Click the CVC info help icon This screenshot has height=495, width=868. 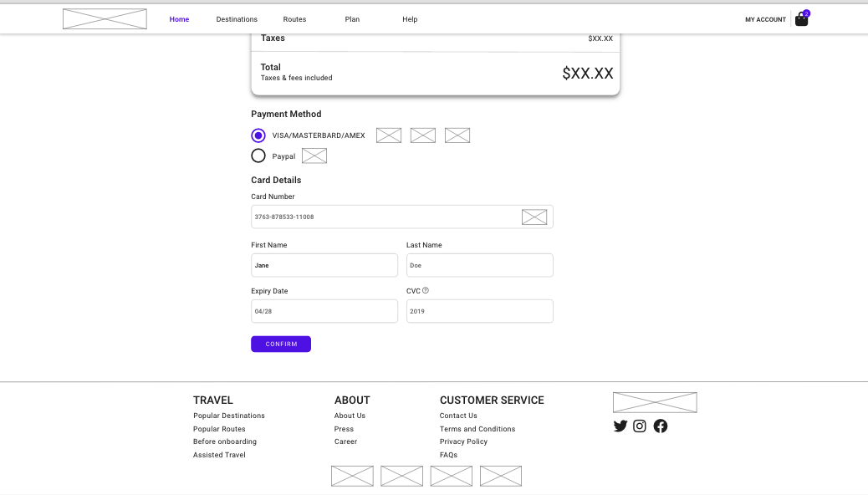pyautogui.click(x=426, y=290)
